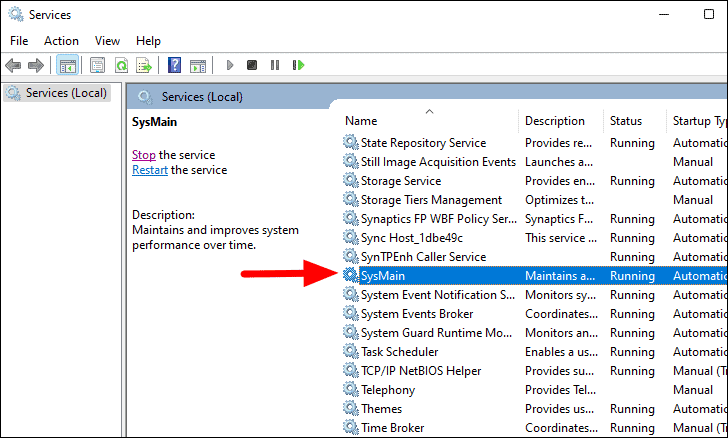Sort by the Description column header
The width and height of the screenshot is (728, 438).
[554, 121]
